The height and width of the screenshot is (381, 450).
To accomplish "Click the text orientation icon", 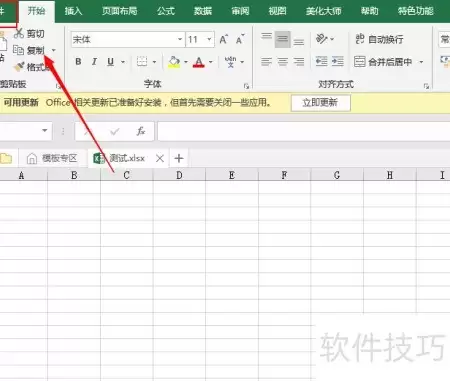I will [321, 39].
